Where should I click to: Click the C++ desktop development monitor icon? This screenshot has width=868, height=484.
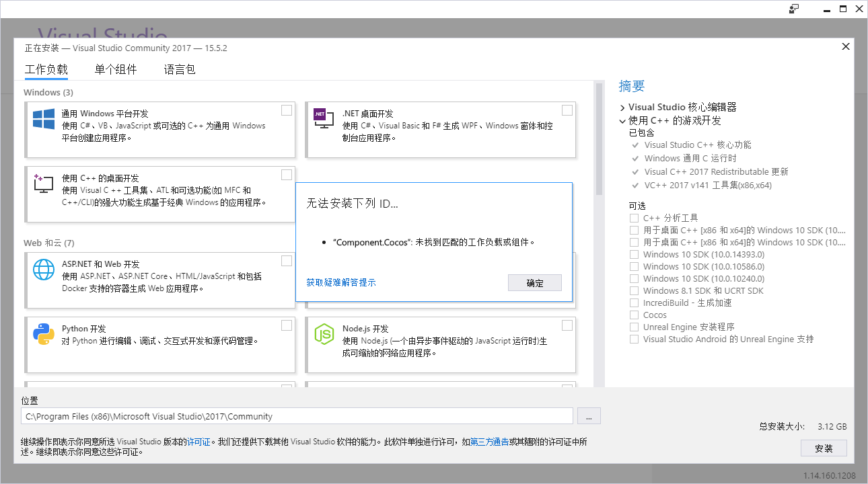click(x=44, y=184)
